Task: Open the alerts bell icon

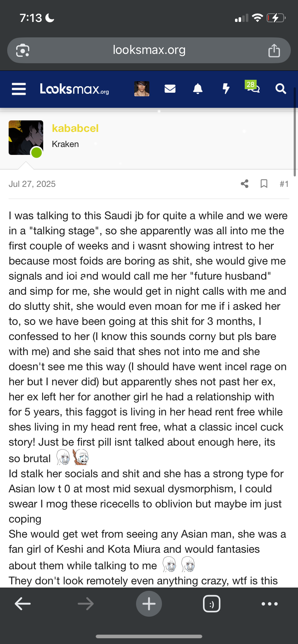Action: click(198, 89)
